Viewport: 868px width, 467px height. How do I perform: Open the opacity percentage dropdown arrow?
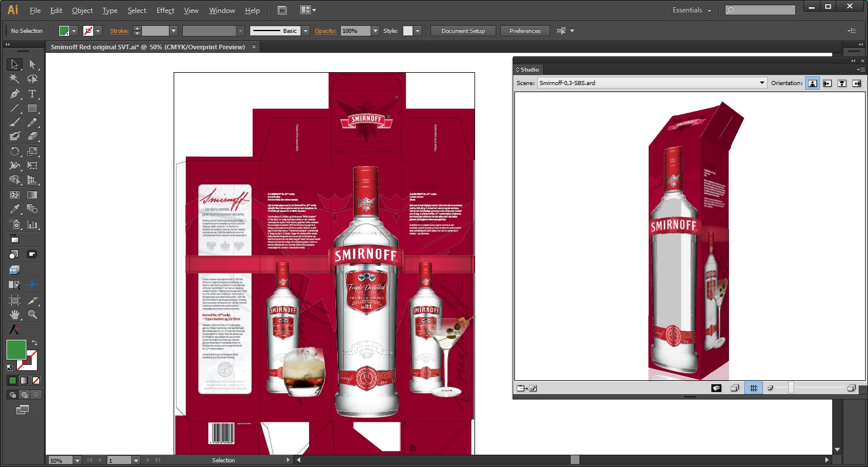375,31
